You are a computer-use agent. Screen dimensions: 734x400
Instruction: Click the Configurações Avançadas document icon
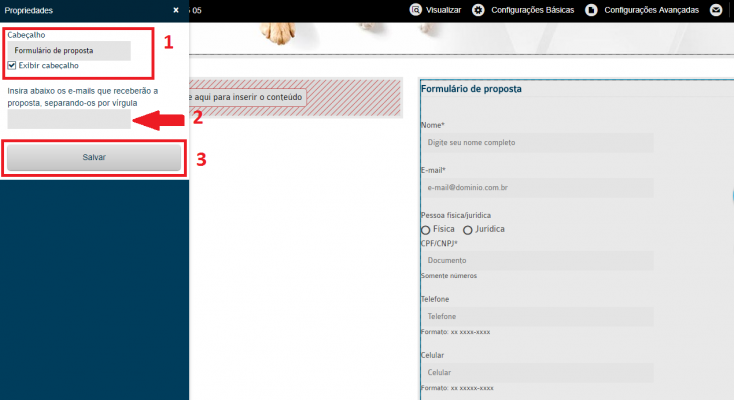[591, 10]
